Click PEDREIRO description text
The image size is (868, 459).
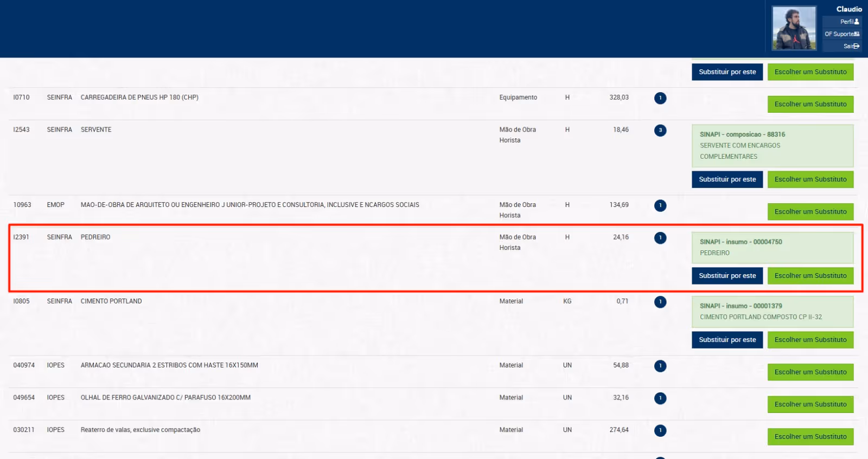95,237
